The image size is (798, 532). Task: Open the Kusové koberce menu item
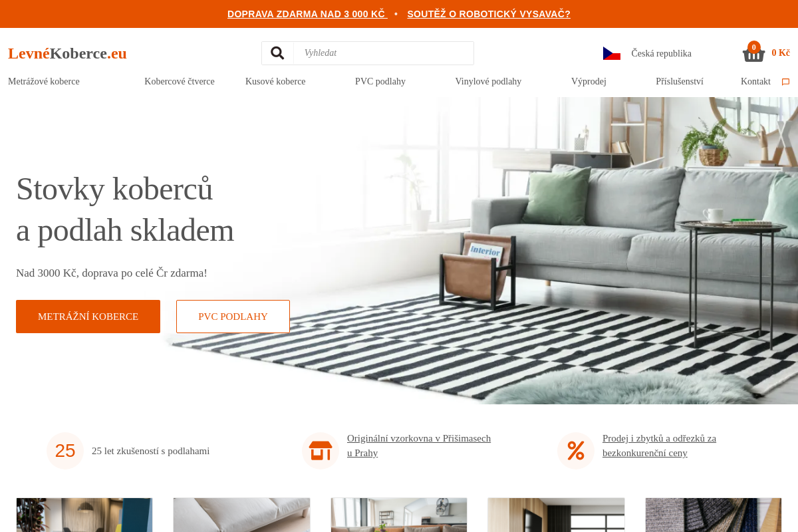(275, 82)
